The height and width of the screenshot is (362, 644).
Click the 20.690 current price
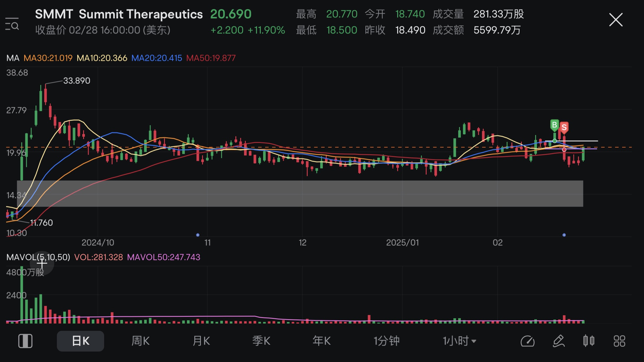[231, 14]
